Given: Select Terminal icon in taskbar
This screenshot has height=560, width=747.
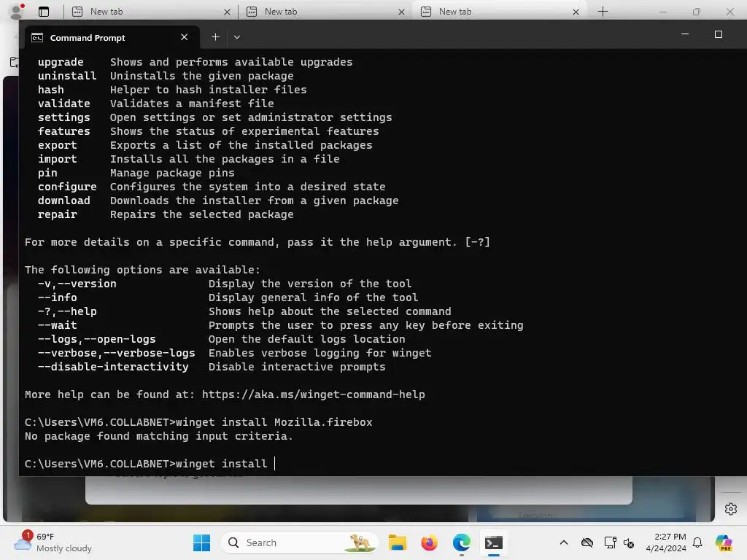Looking at the screenshot, I should (x=494, y=542).
